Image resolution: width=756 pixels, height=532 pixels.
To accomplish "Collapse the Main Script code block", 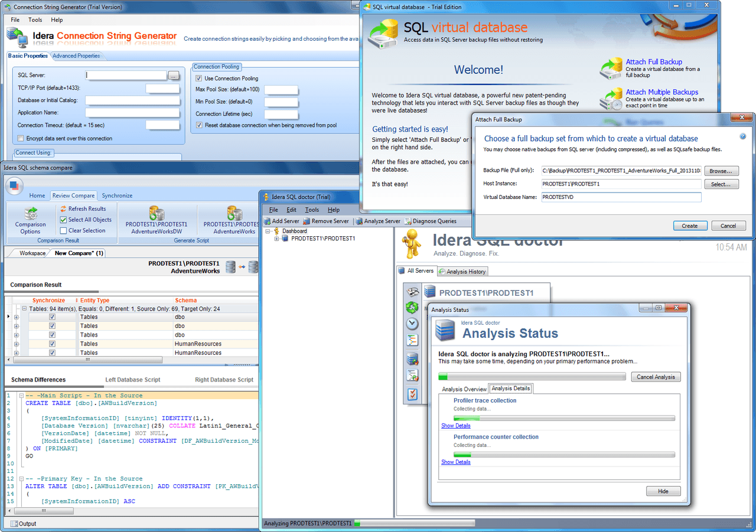I will [x=21, y=396].
